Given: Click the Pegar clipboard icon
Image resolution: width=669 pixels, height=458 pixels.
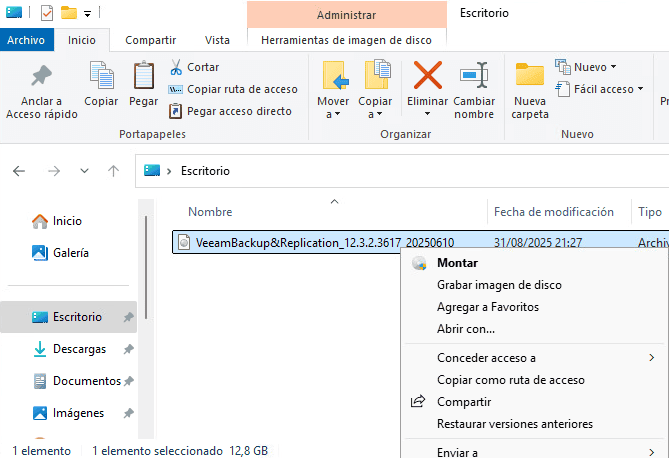Looking at the screenshot, I should [143, 76].
